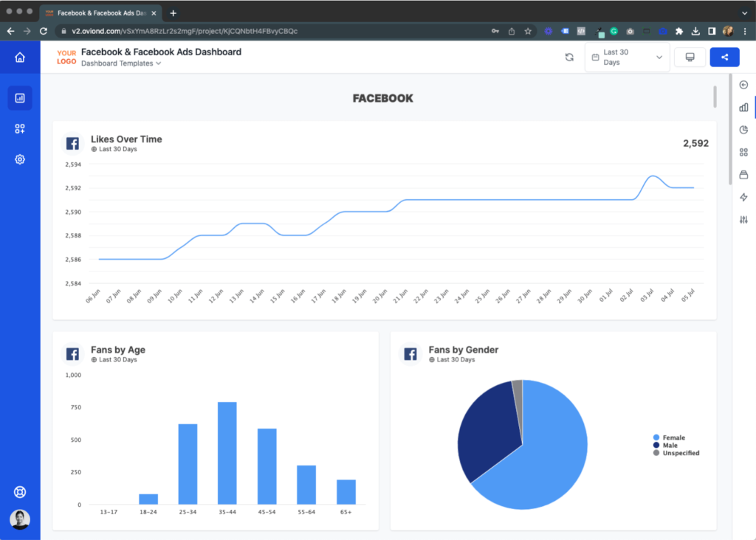Open the Last 30 Days date range dropdown

[x=628, y=58]
